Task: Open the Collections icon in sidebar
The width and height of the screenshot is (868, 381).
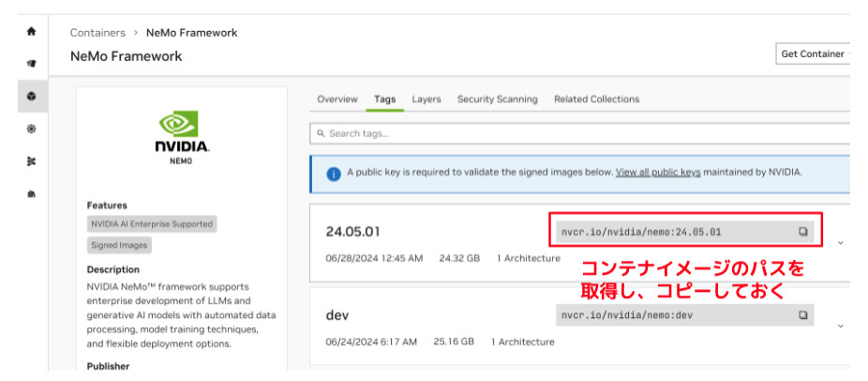Action: [x=32, y=64]
